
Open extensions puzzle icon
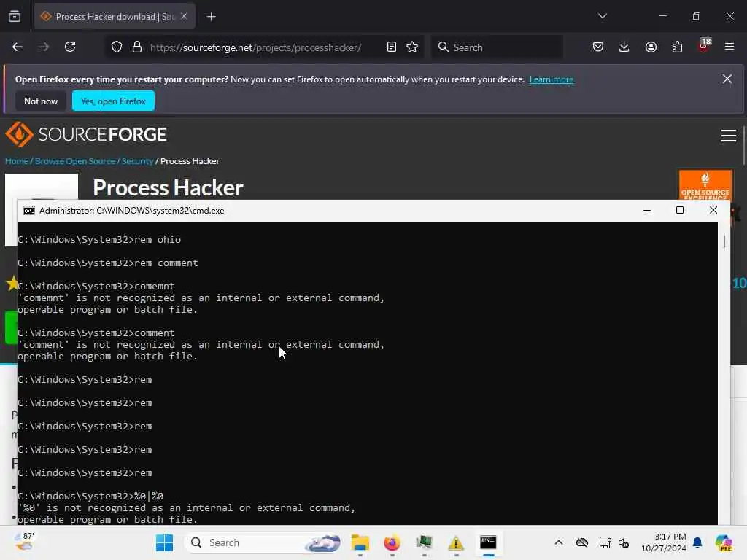coord(677,47)
